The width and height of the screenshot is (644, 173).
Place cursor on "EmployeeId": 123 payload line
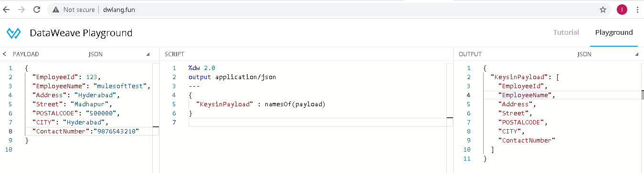(x=67, y=77)
